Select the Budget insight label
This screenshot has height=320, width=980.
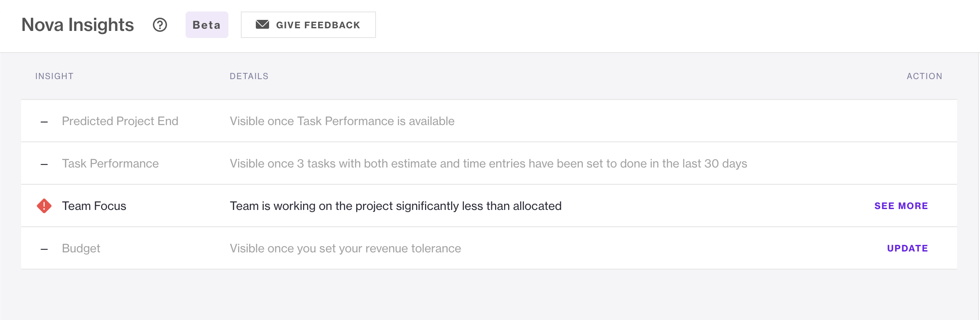click(x=81, y=248)
